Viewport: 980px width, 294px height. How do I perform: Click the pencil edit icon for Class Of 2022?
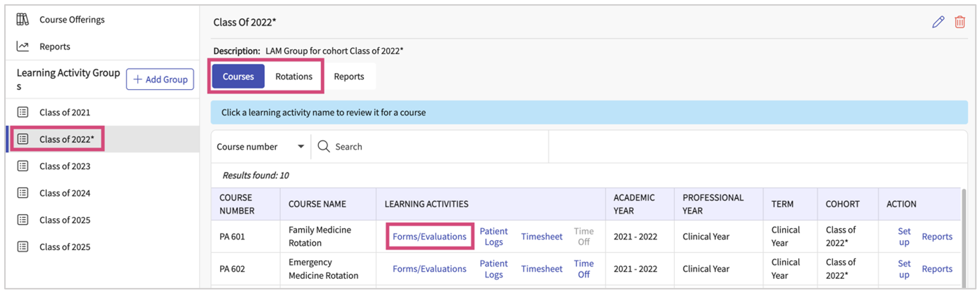(x=938, y=22)
